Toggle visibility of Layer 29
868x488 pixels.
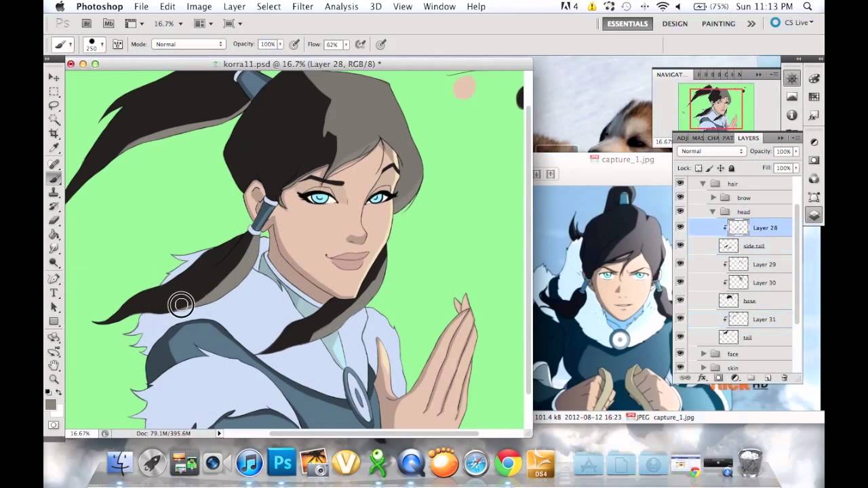point(680,264)
